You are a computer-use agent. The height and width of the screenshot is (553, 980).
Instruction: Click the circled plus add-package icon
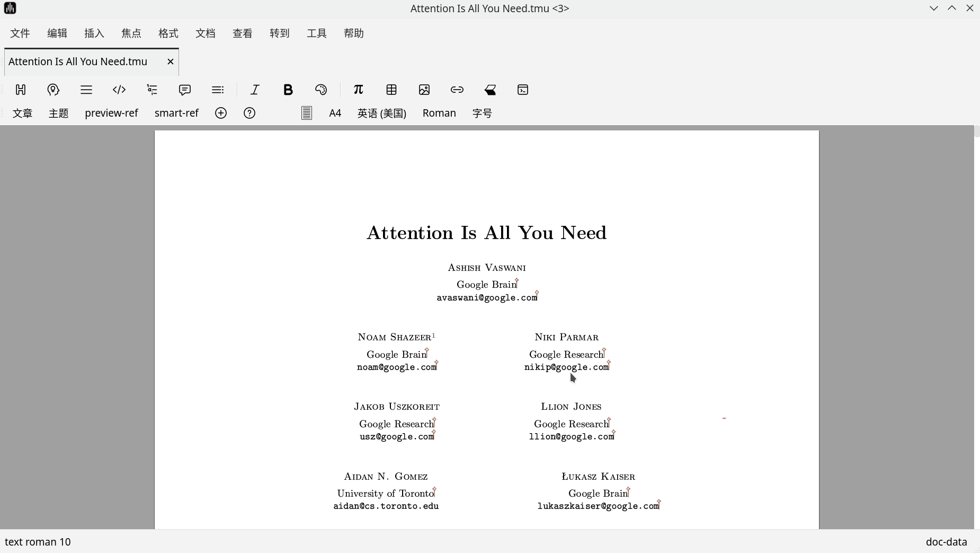pyautogui.click(x=221, y=113)
